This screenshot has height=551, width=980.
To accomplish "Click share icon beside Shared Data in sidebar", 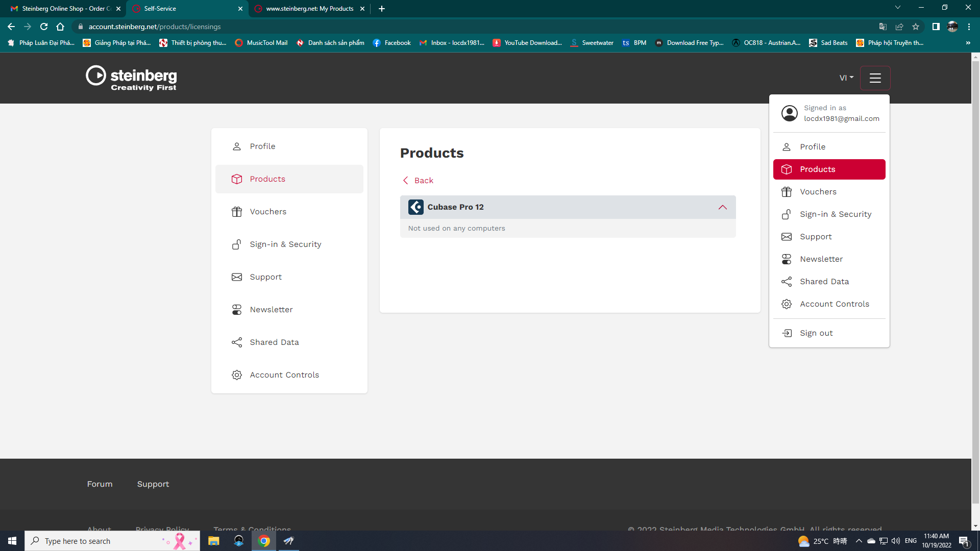I will click(x=237, y=342).
